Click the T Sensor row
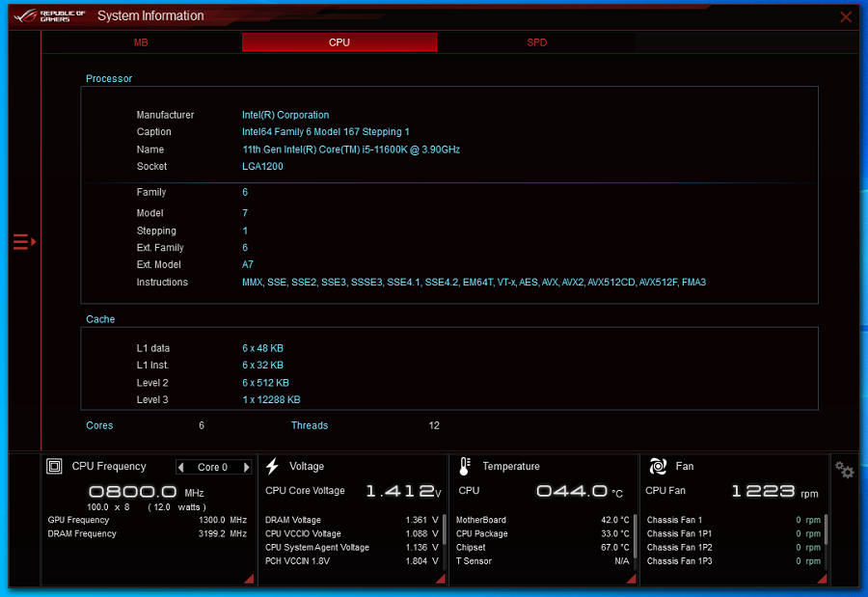The width and height of the screenshot is (868, 597). 542,561
